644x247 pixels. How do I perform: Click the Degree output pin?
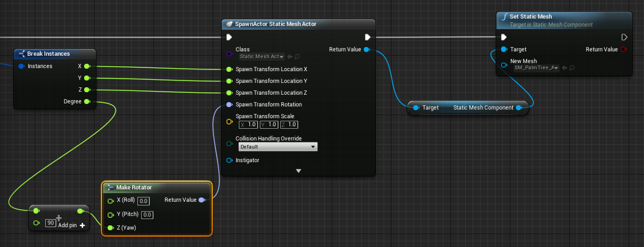(87, 102)
